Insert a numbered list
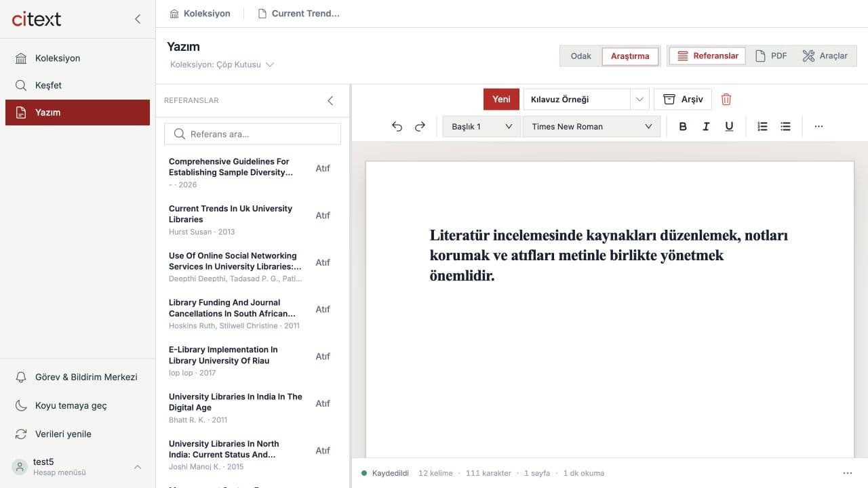Screen dimensions: 868x488 pyautogui.click(x=762, y=127)
